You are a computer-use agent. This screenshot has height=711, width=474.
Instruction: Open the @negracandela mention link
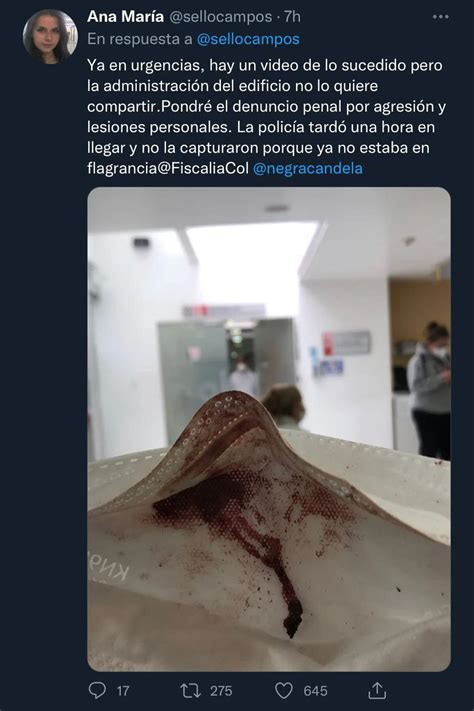point(308,168)
